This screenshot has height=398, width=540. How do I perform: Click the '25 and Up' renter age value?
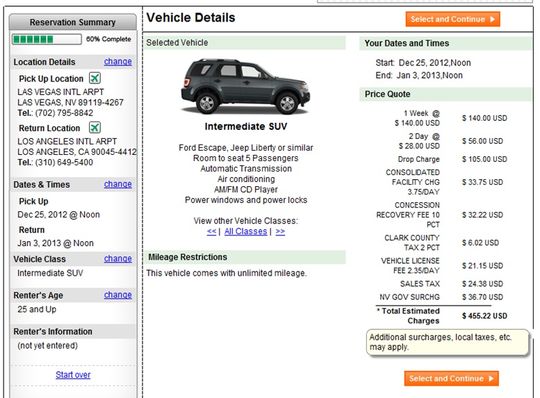tap(37, 309)
